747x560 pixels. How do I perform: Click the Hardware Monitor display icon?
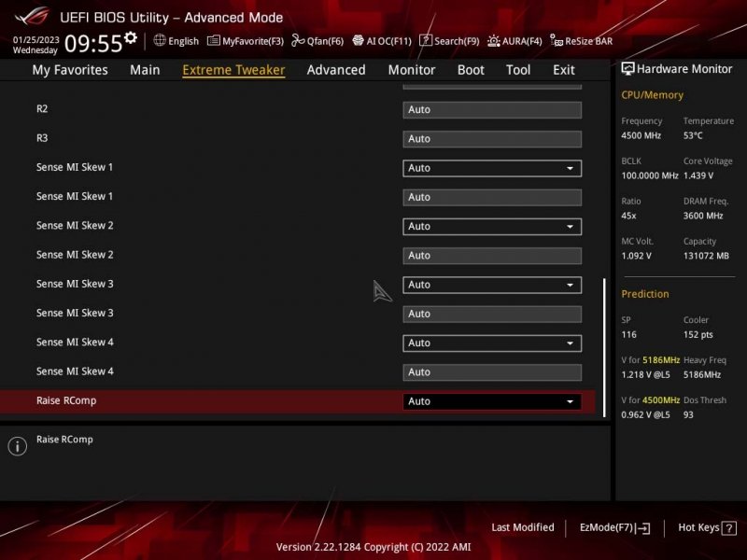pos(627,69)
